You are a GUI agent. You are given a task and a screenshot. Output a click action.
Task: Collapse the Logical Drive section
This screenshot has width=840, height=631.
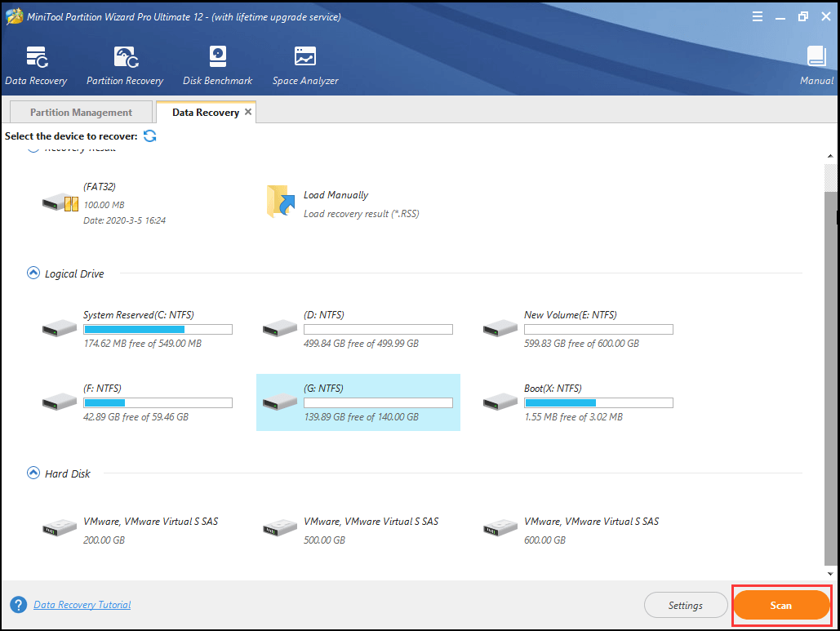pos(33,273)
